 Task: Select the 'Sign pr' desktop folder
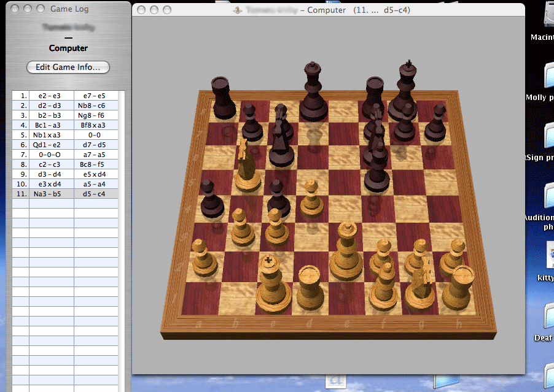coord(548,135)
